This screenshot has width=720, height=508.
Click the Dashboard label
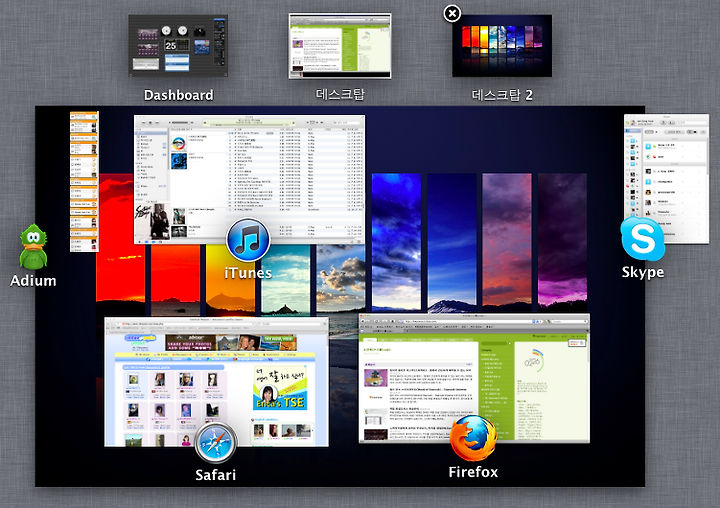(x=178, y=95)
